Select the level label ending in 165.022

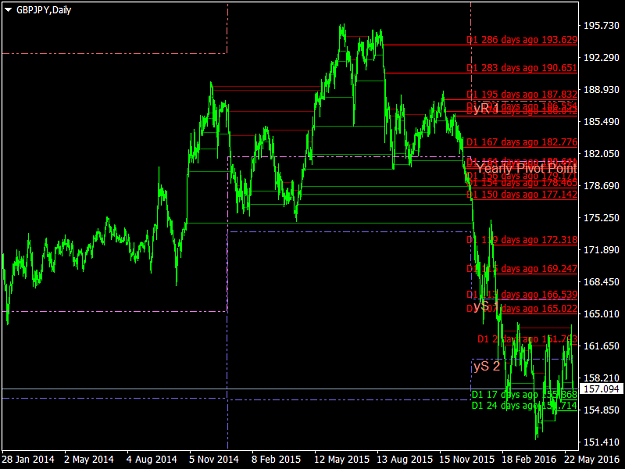521,308
